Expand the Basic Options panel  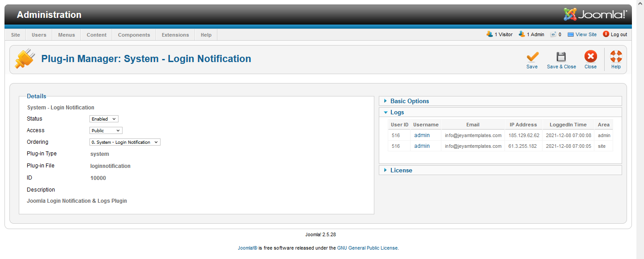coord(500,101)
